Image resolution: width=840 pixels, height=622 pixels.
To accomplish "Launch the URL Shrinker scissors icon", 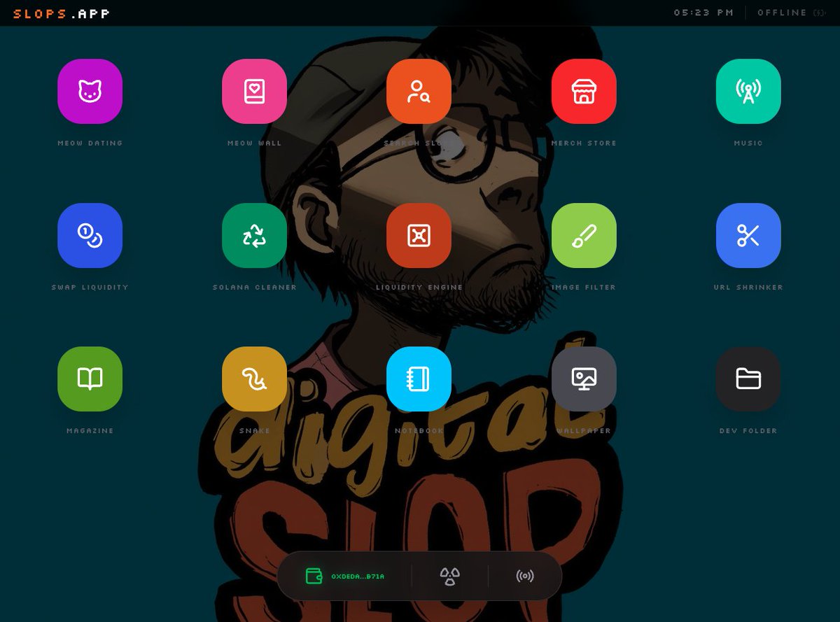I will (x=748, y=235).
